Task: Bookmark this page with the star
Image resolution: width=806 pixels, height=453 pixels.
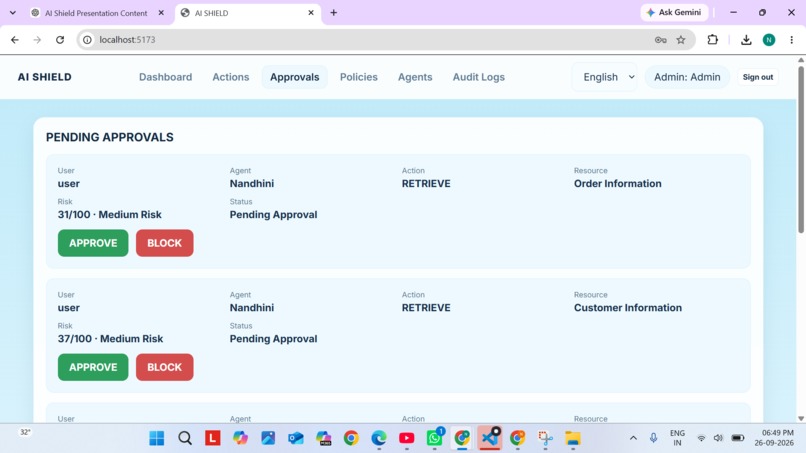Action: pos(681,40)
